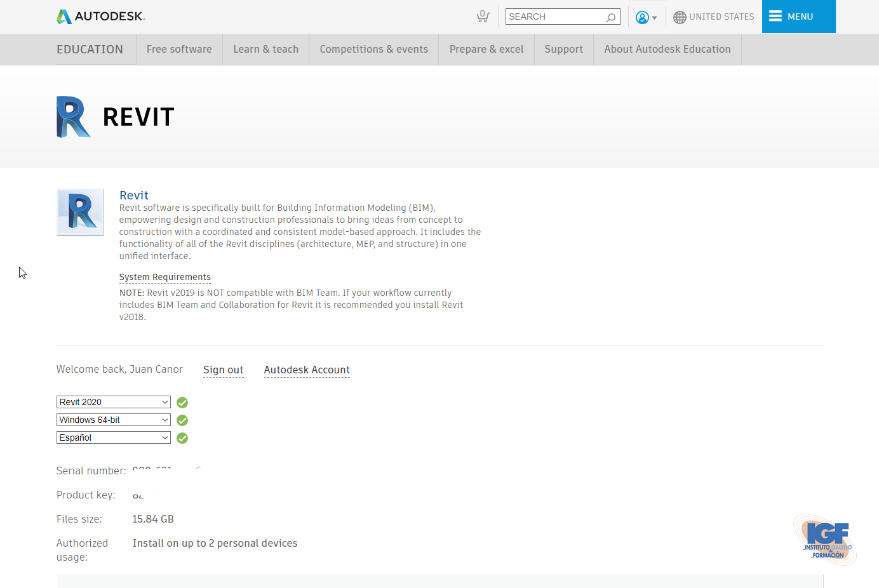Click the Sign out link
This screenshot has width=879, height=588.
click(223, 370)
